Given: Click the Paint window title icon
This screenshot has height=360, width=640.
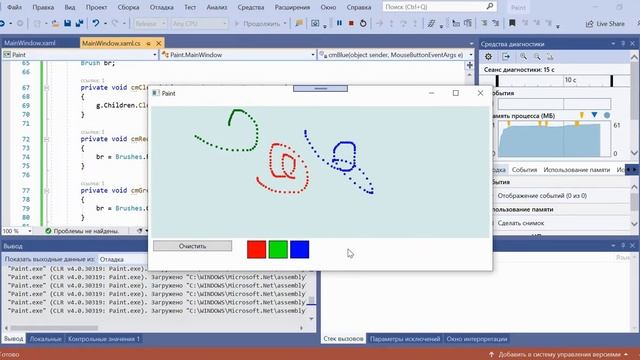Looking at the screenshot, I should tap(156, 93).
